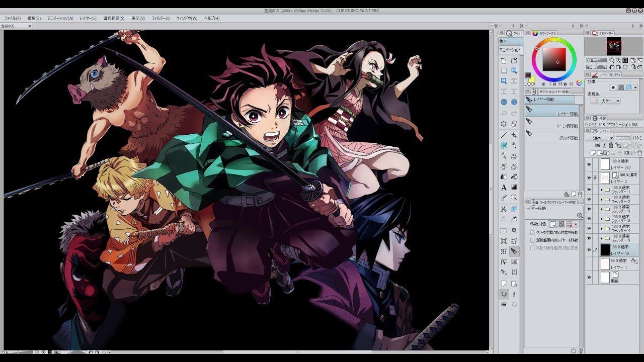Click the Open file folder icon
This screenshot has height=362, width=644.
(514, 61)
